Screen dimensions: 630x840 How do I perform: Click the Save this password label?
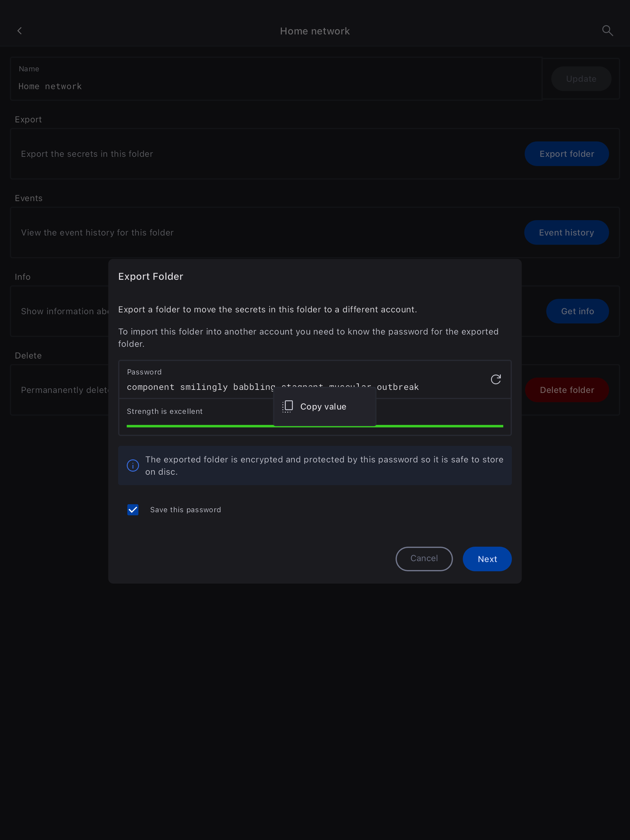coord(185,509)
